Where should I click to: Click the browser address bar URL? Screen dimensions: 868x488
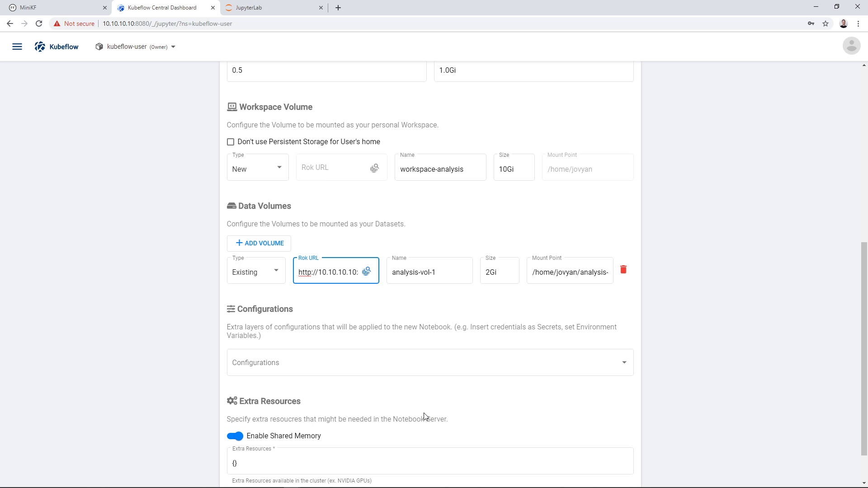point(167,23)
